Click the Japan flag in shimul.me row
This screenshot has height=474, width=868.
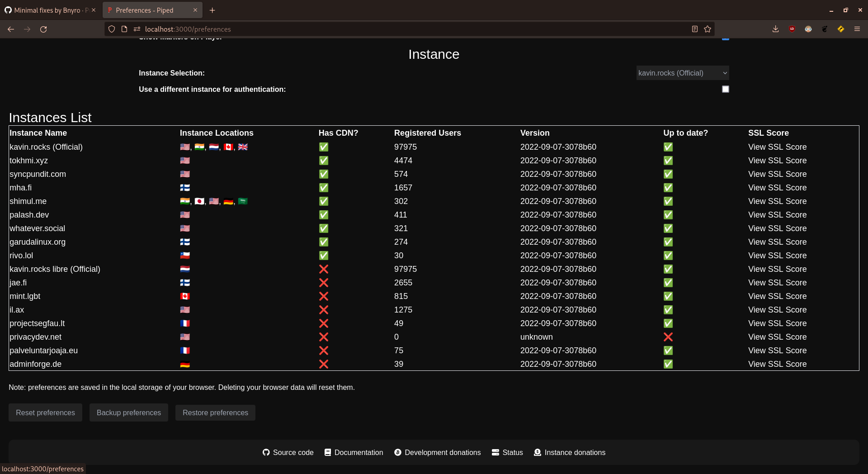pyautogui.click(x=199, y=201)
